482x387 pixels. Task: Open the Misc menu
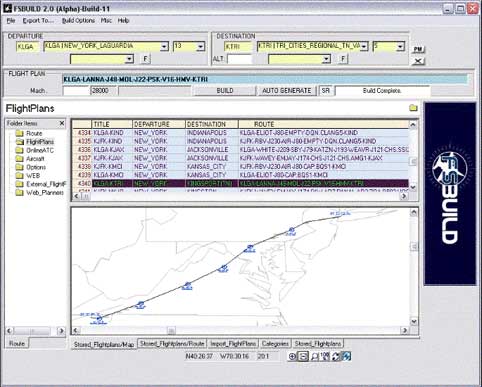tap(106, 21)
